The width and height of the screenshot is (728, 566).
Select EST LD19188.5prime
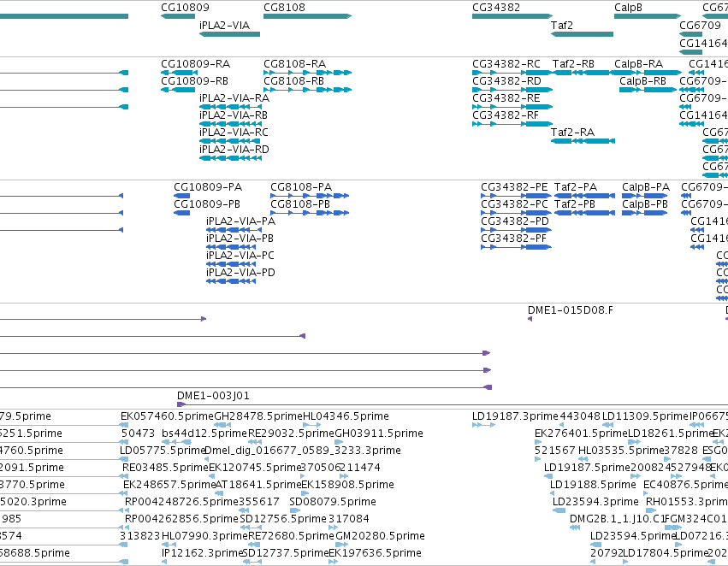point(594,485)
